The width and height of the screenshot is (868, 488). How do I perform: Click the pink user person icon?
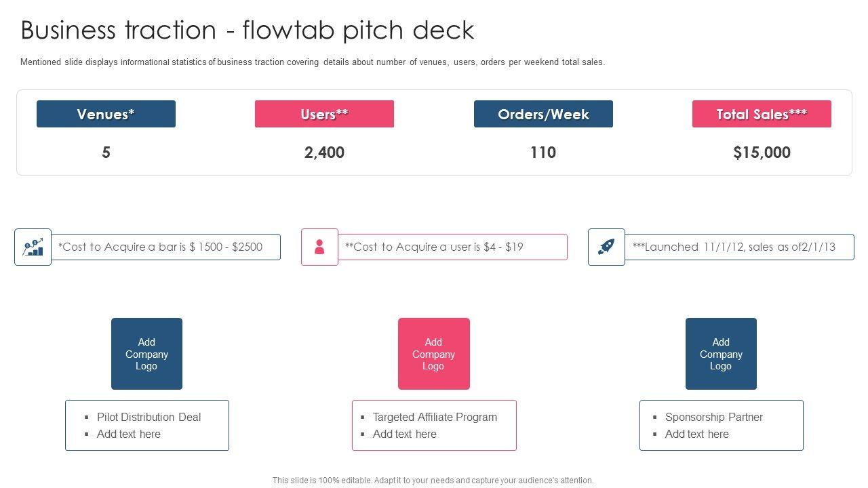click(319, 247)
